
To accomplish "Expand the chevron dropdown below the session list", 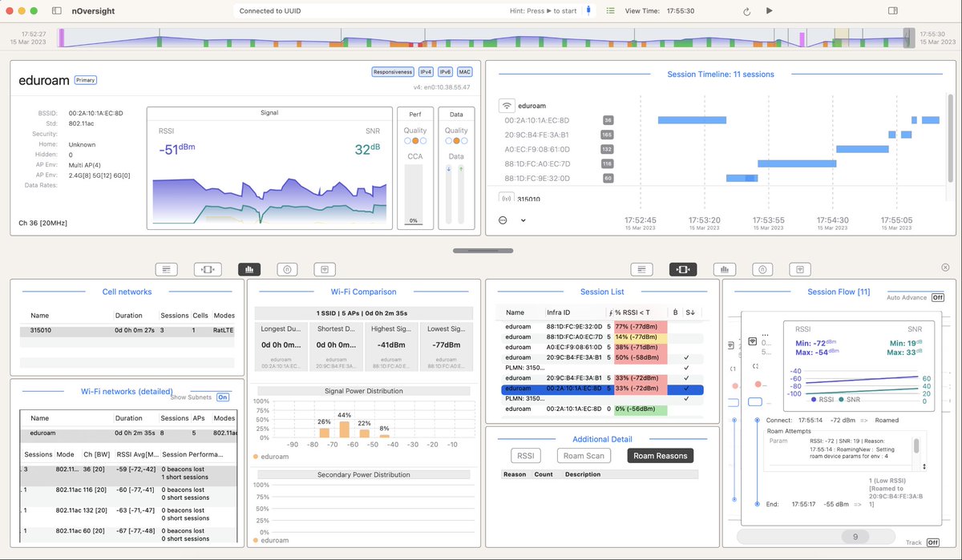I will pos(523,219).
